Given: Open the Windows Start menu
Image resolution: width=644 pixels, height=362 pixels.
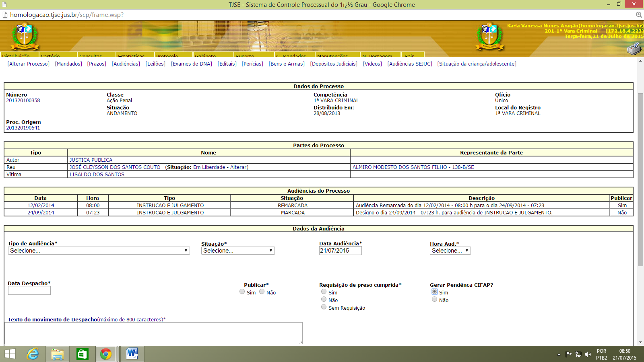Looking at the screenshot, I should point(10,354).
